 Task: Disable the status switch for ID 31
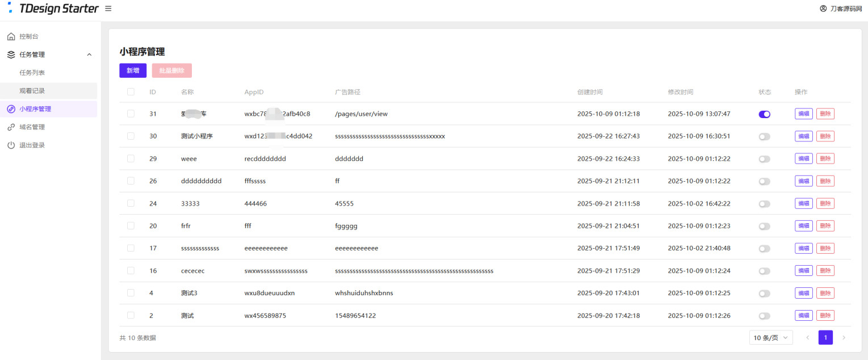pos(764,114)
